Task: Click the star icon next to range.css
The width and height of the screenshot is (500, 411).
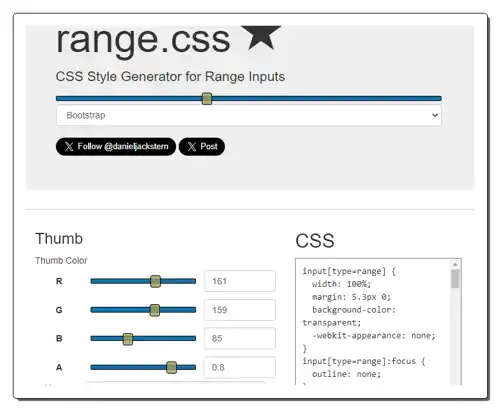Action: point(261,37)
